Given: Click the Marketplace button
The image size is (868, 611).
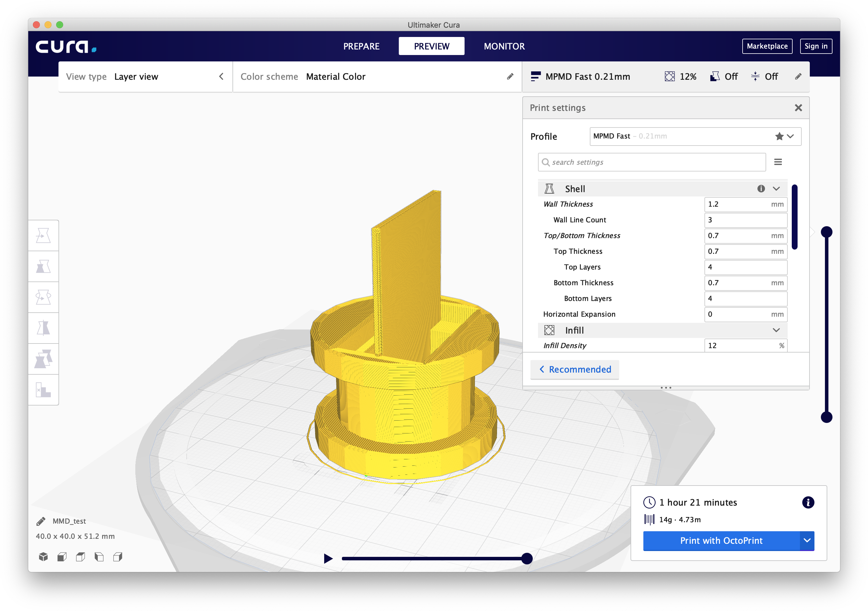Looking at the screenshot, I should click(x=767, y=46).
